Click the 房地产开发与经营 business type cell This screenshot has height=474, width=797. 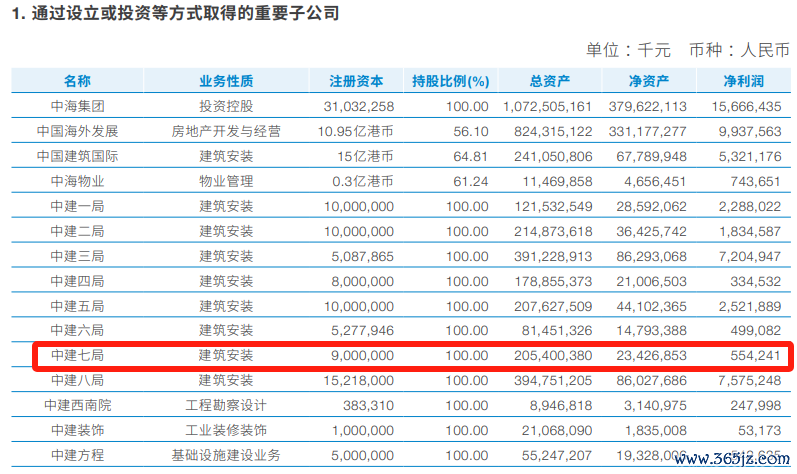226,131
